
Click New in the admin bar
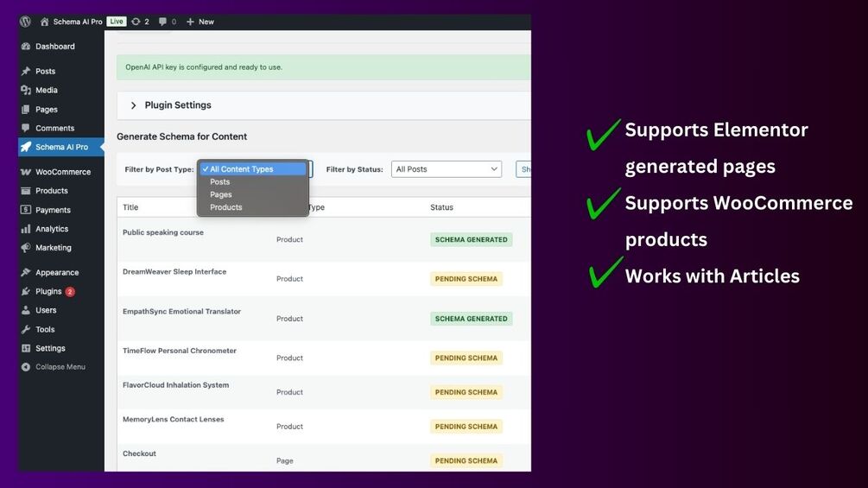click(x=206, y=22)
